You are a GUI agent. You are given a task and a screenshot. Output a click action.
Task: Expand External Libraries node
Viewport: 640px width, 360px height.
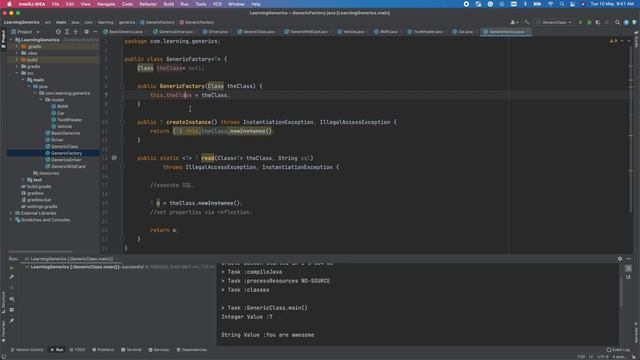(x=11, y=213)
